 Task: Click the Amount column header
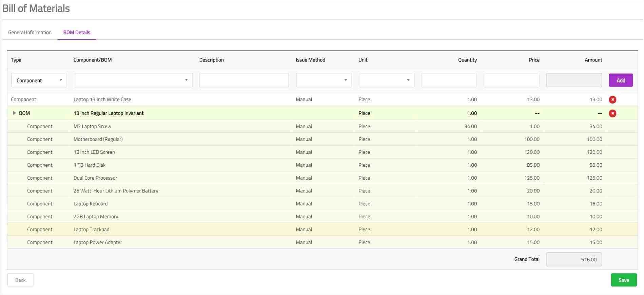(x=593, y=60)
